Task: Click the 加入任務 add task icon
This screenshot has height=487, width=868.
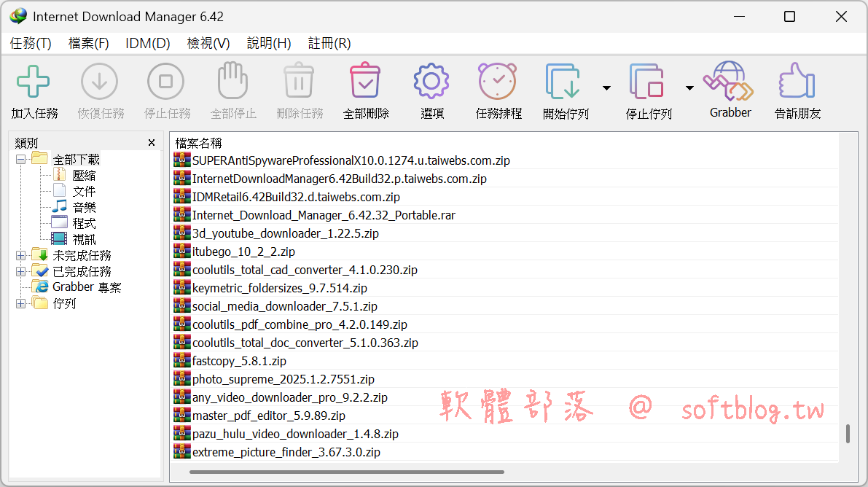Action: [34, 82]
